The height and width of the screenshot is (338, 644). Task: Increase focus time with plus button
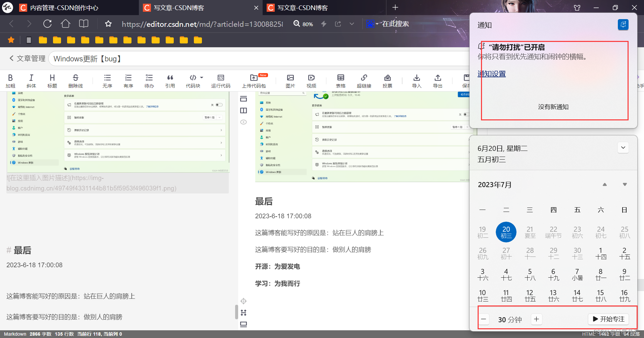coord(536,319)
